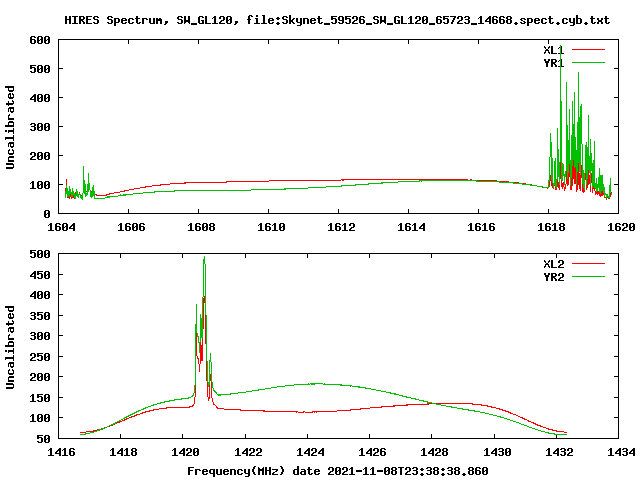Screen dimensions: 640x480
Task: Click the bottom plot's 'Uncalibrated' axis label
Action: 10,347
